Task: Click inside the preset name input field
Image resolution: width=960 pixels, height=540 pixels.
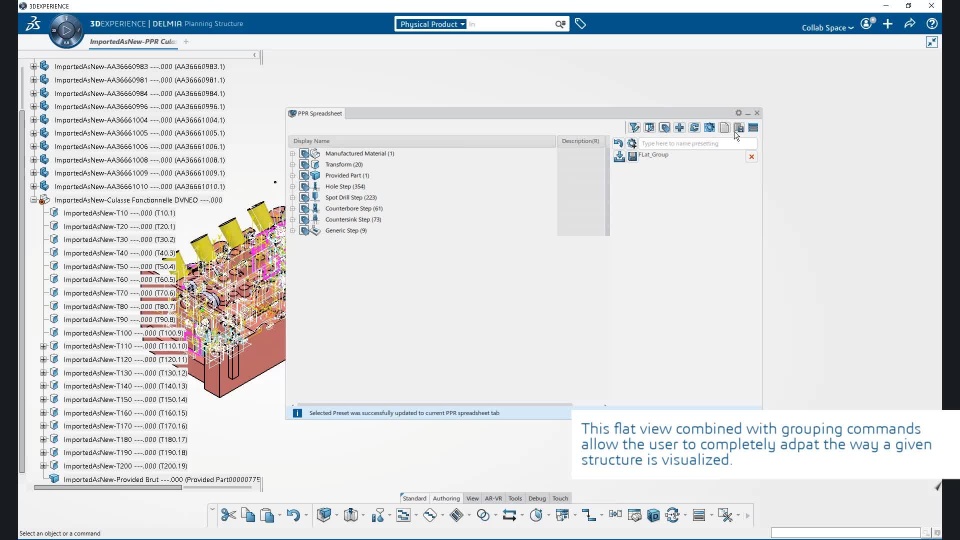Action: [698, 143]
